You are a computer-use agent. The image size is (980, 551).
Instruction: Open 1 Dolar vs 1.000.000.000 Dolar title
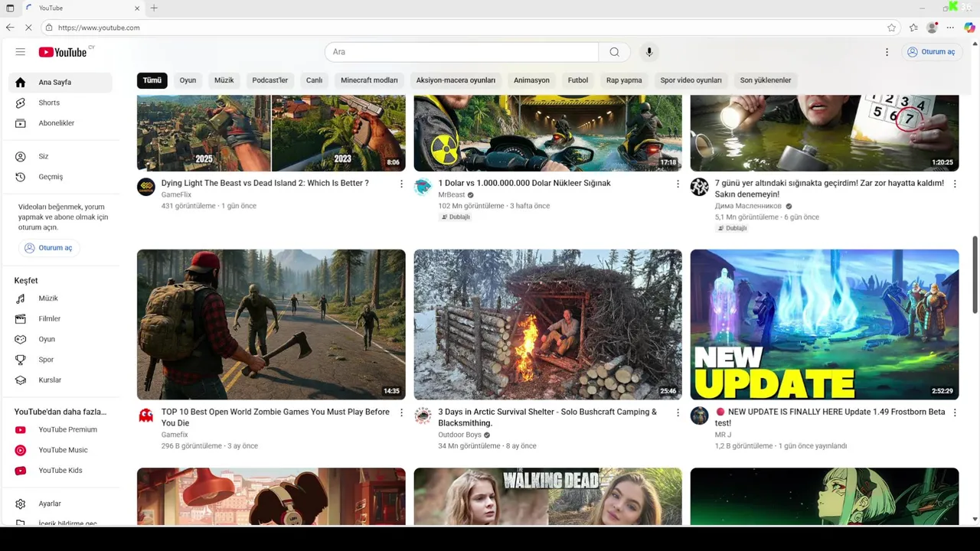[524, 184]
